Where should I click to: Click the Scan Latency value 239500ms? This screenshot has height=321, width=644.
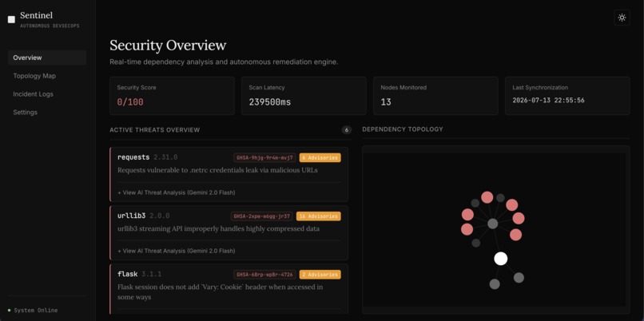pos(270,102)
